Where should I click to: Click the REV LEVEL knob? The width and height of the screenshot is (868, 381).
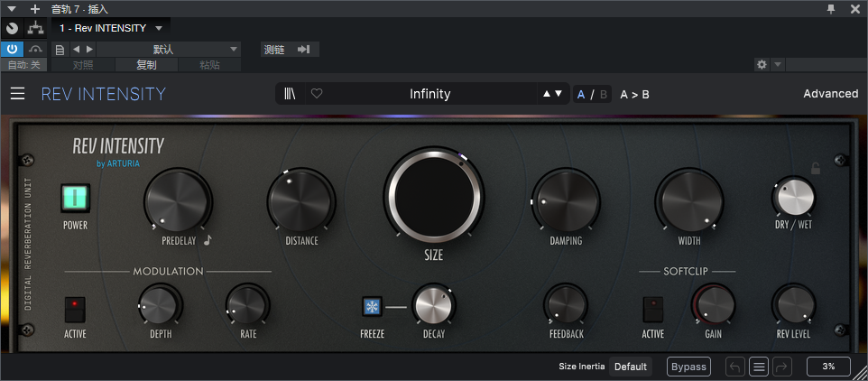793,304
